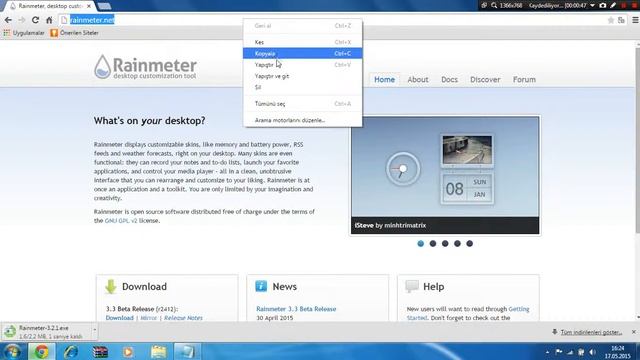Image resolution: width=640 pixels, height=360 pixels.
Task: Go back using the browser back arrow
Action: point(8,20)
